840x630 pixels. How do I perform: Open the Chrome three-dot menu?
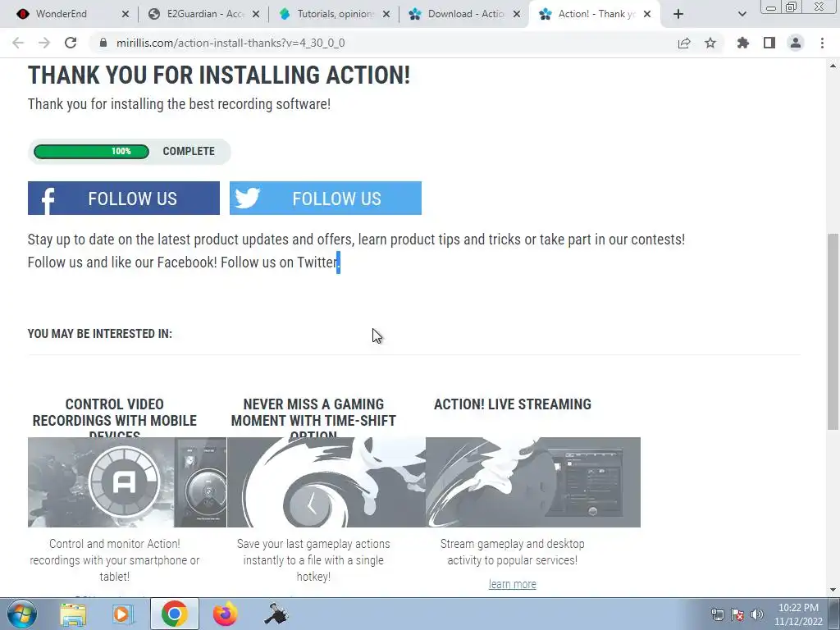point(822,43)
